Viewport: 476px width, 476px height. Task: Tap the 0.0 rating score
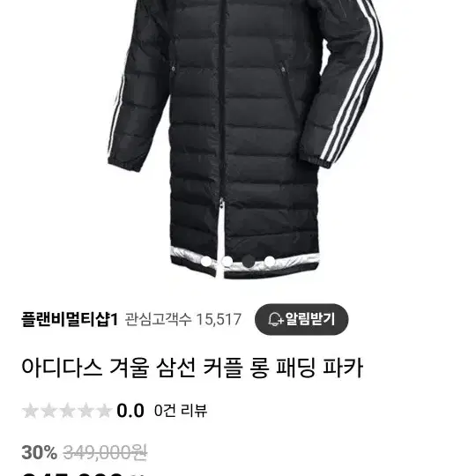(130, 411)
